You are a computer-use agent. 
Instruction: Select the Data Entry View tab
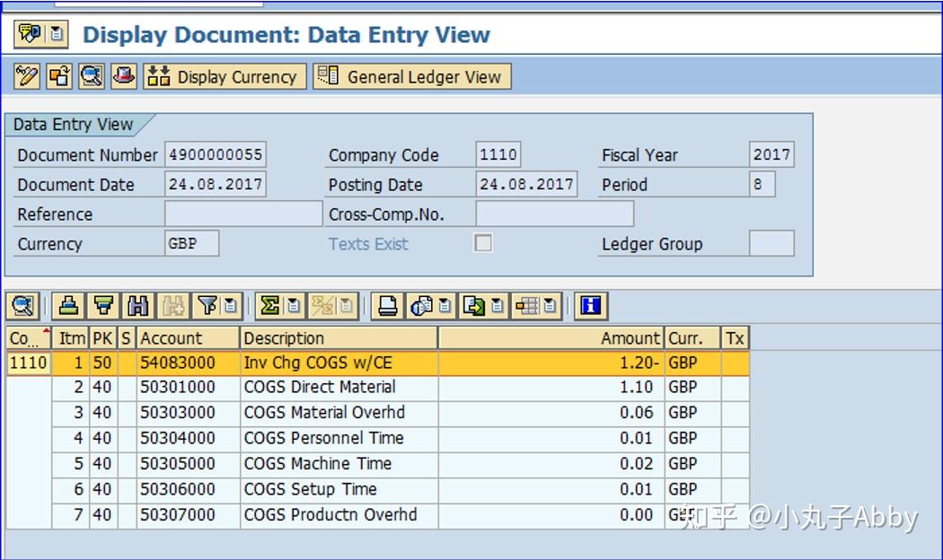pos(74,125)
